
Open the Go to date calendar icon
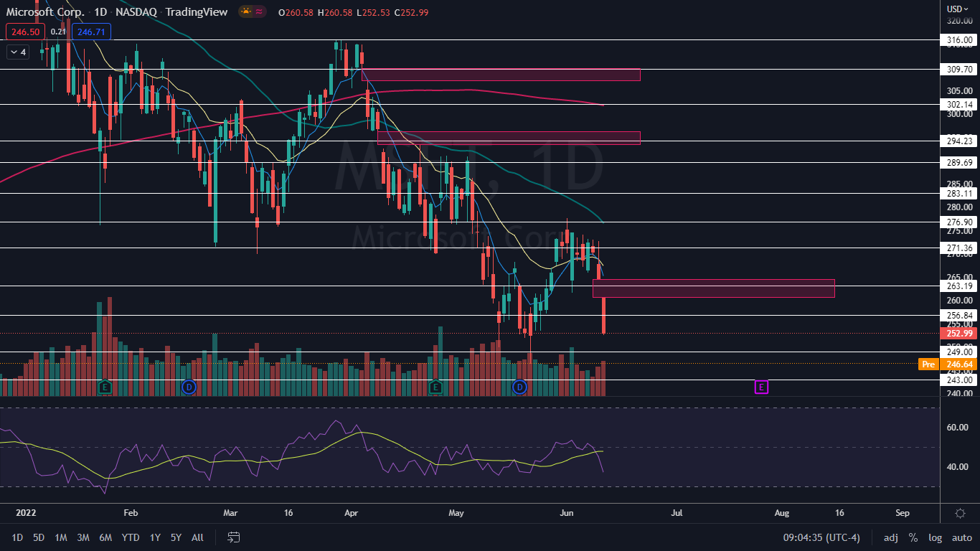pyautogui.click(x=233, y=537)
